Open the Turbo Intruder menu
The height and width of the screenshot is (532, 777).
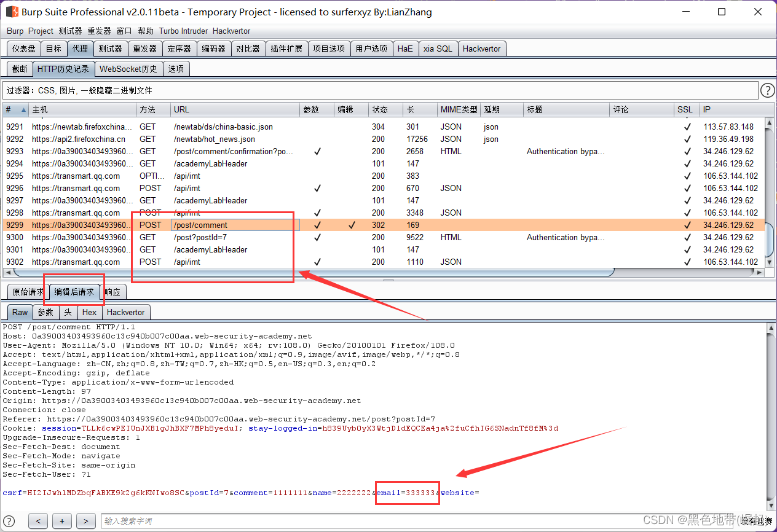[x=184, y=31]
